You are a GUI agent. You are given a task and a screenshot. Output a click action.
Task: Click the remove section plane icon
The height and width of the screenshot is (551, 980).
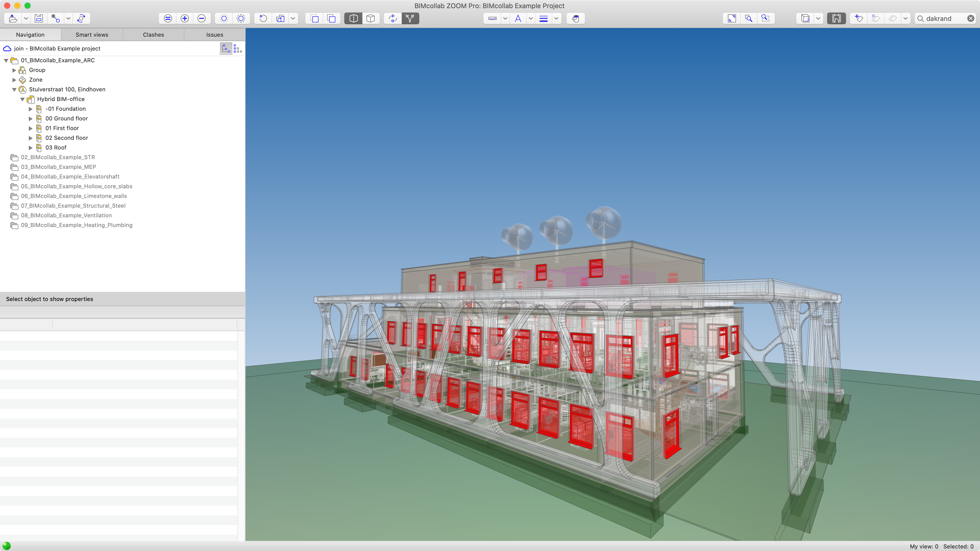(x=875, y=18)
